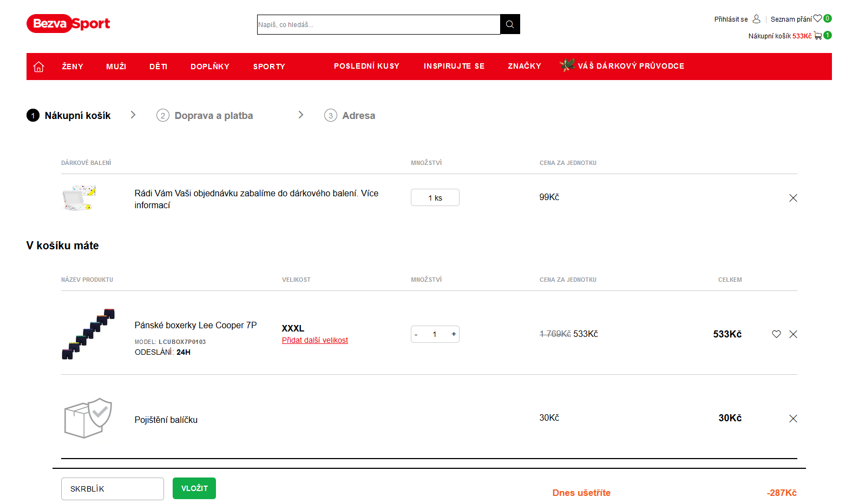Screen dimensions: 859x504
Task: Click the search input field
Action: [x=379, y=24]
